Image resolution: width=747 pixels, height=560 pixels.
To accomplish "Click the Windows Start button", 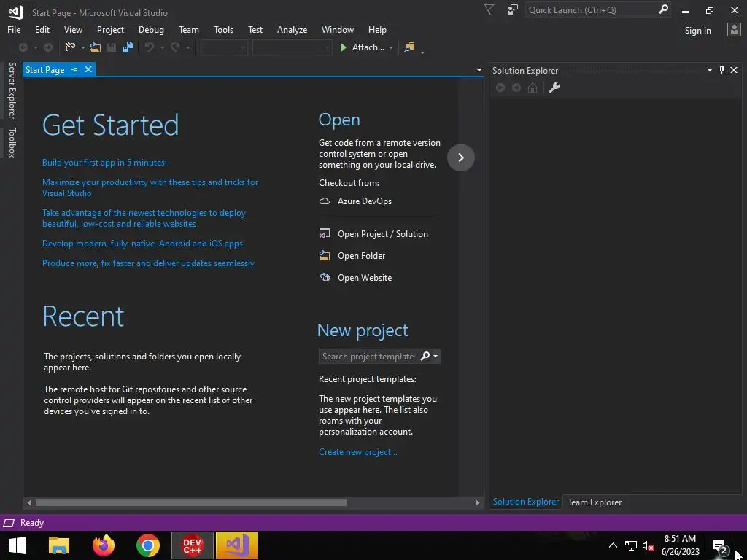I will 18,545.
